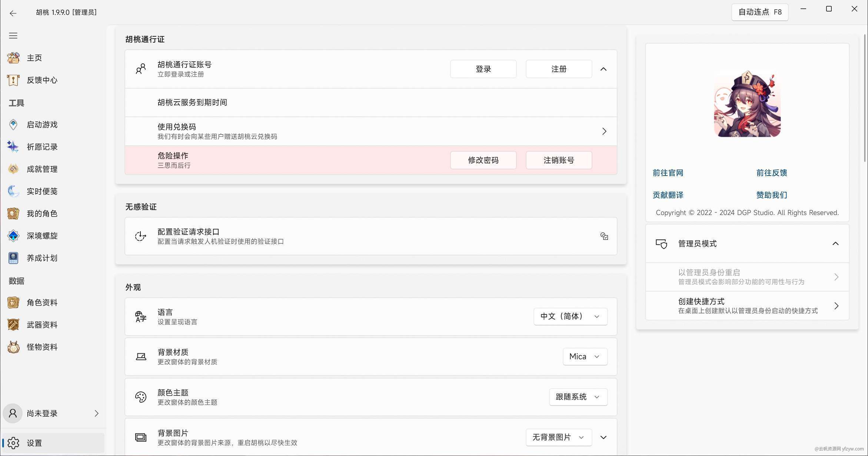Select 祈愿记录 in the sidebar
868x456 pixels.
(x=53, y=147)
